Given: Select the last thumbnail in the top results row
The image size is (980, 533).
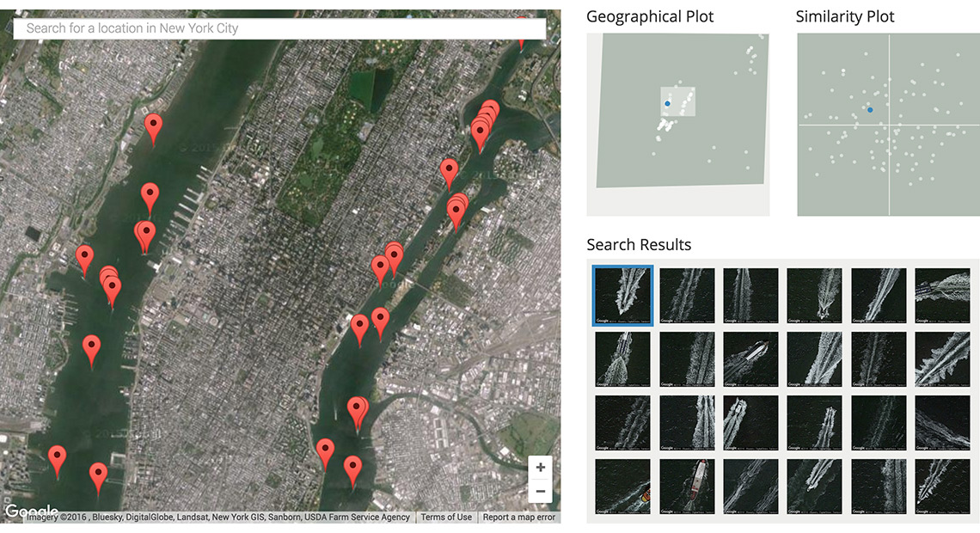Looking at the screenshot, I should tap(942, 294).
